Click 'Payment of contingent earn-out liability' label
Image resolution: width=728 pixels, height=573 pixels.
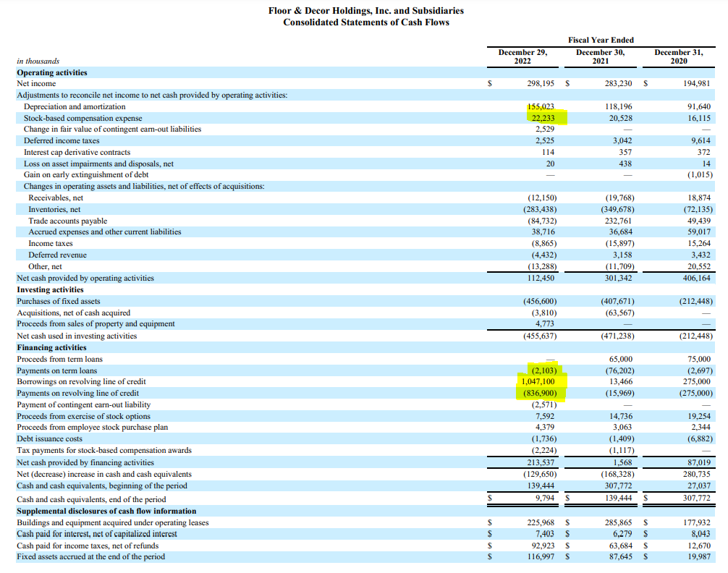point(83,405)
